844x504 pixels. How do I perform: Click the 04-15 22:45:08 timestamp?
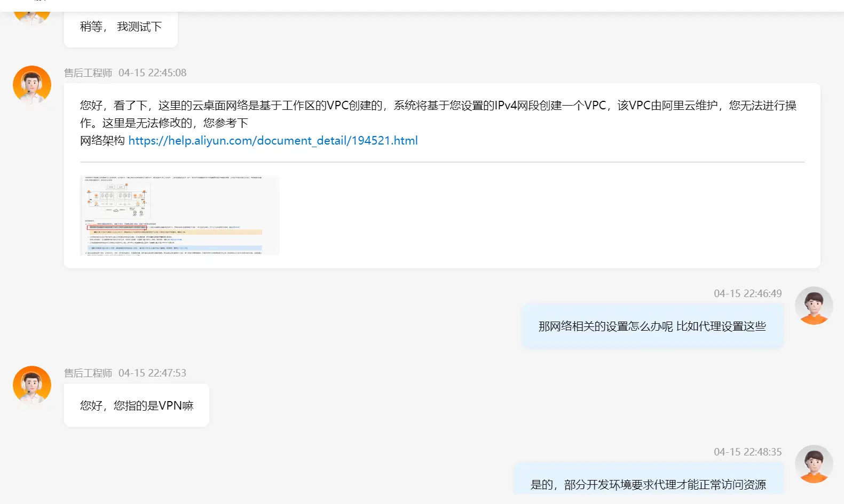[x=152, y=73]
